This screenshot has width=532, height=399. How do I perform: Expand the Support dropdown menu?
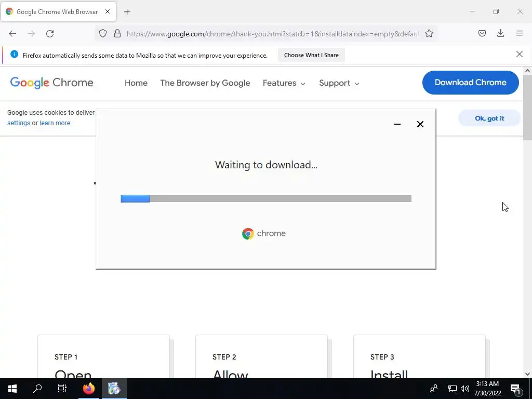(339, 83)
